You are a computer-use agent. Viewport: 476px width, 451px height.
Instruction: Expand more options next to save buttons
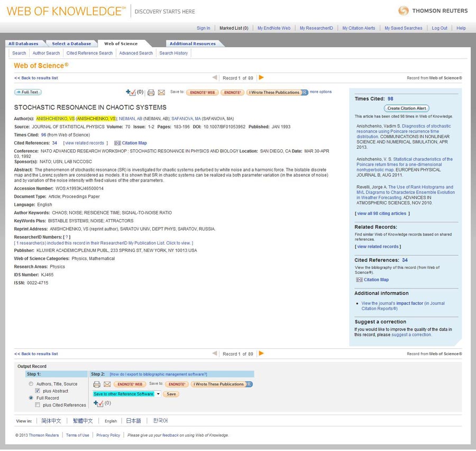point(321,92)
